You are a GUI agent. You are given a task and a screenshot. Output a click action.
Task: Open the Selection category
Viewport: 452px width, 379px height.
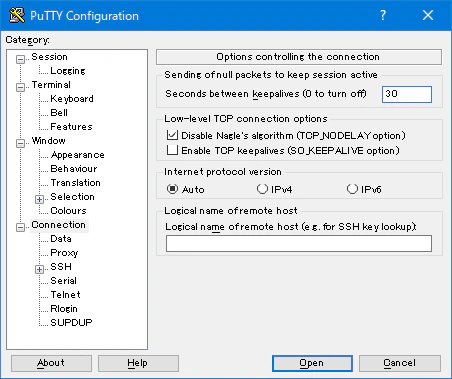[72, 197]
